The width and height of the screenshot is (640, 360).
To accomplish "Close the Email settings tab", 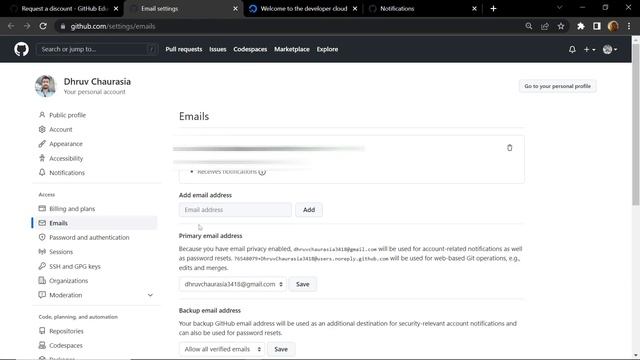I will click(x=235, y=9).
